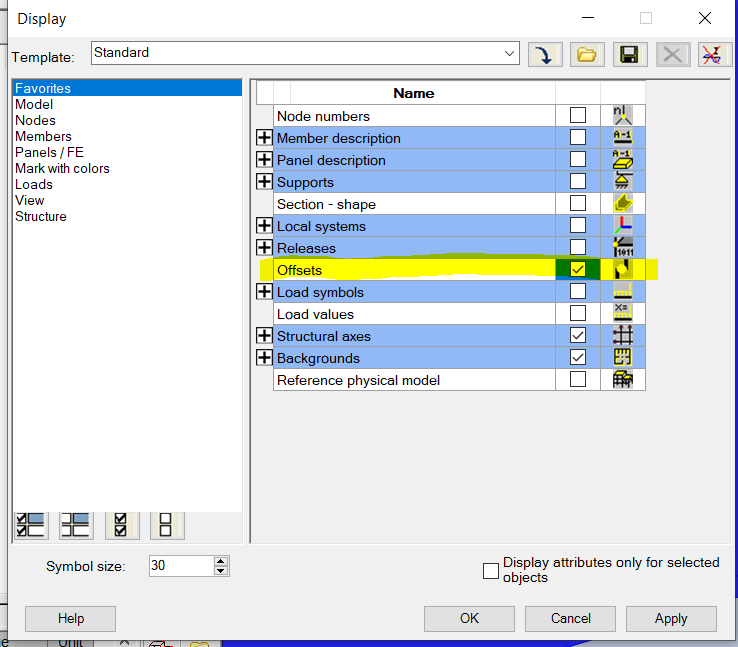Image resolution: width=738 pixels, height=647 pixels.
Task: Click the OK button
Action: click(469, 618)
